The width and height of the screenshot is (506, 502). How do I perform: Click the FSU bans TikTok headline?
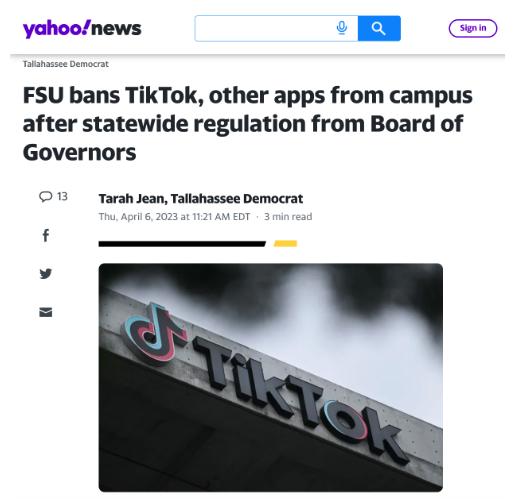[x=247, y=124]
